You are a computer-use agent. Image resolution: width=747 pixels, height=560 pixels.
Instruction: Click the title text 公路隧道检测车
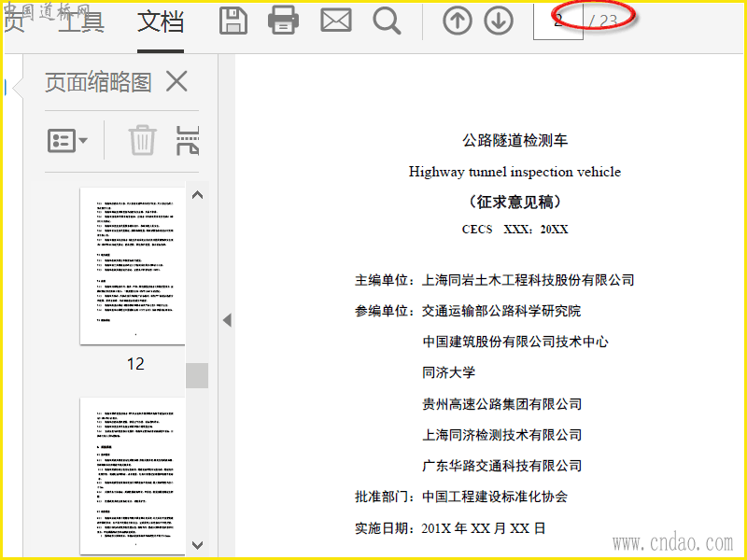point(515,140)
